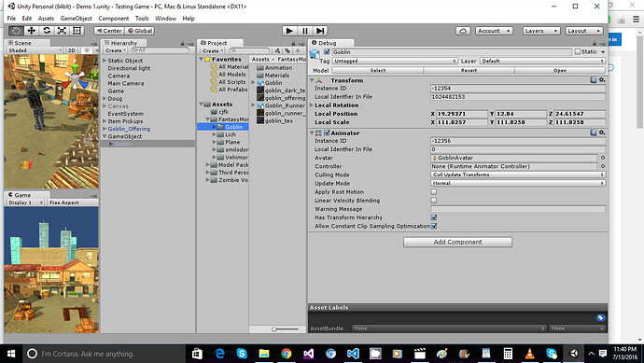
Task: Open the Culling Mode dropdown
Action: click(x=518, y=175)
